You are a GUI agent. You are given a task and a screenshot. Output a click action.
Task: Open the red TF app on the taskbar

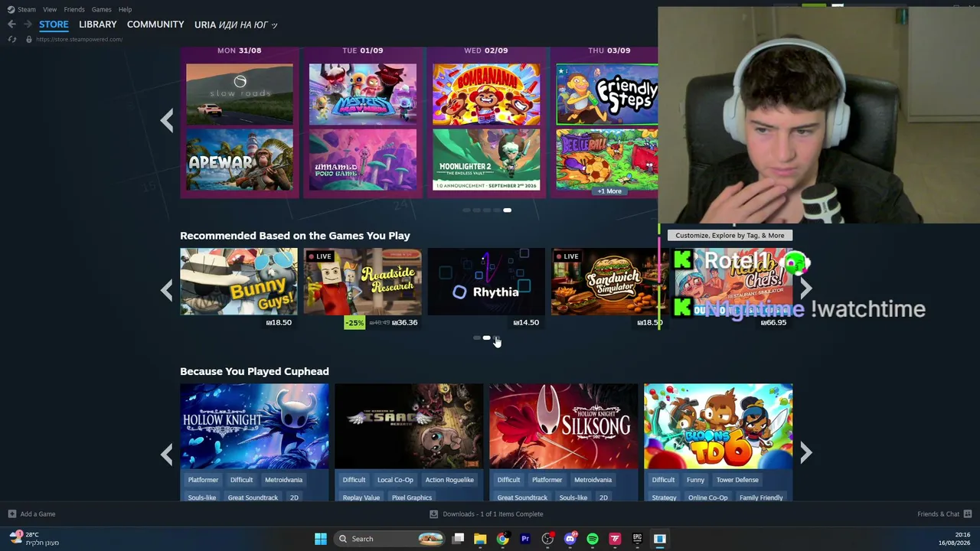[x=615, y=539]
